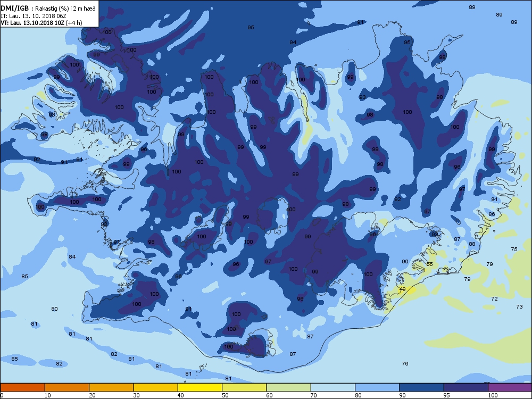Click the legend scale tick label '0'
This screenshot has width=532, height=399.
coord(2,395)
